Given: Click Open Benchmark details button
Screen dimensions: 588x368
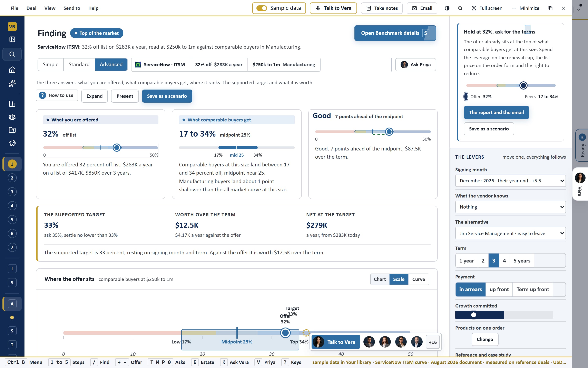Looking at the screenshot, I should (x=395, y=33).
